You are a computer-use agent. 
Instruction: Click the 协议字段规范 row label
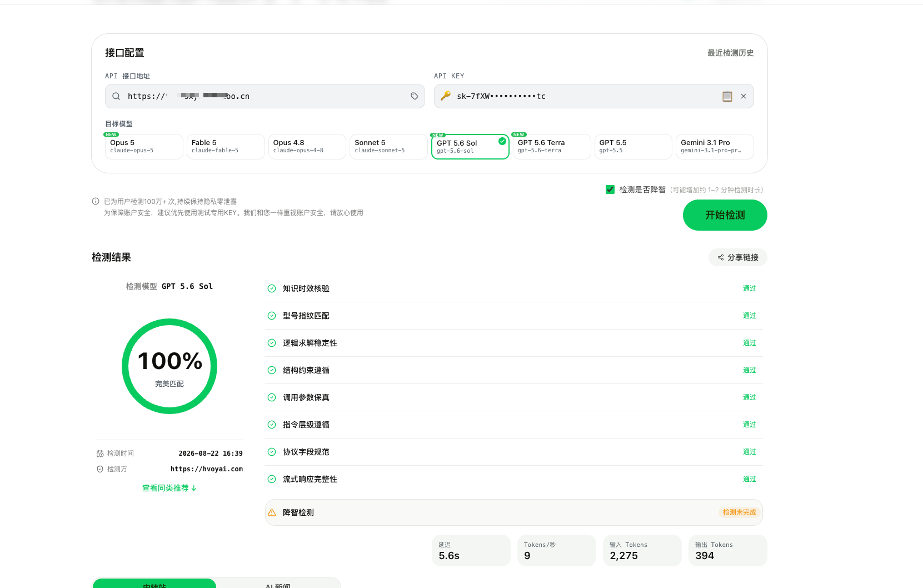[306, 452]
